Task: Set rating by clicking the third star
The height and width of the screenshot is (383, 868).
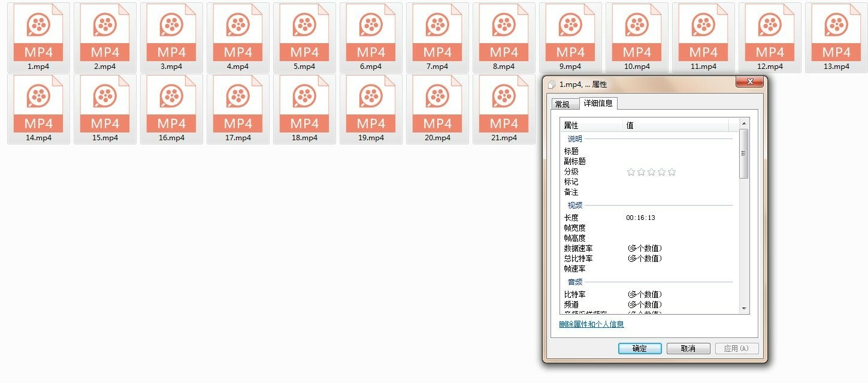Action: coord(651,171)
